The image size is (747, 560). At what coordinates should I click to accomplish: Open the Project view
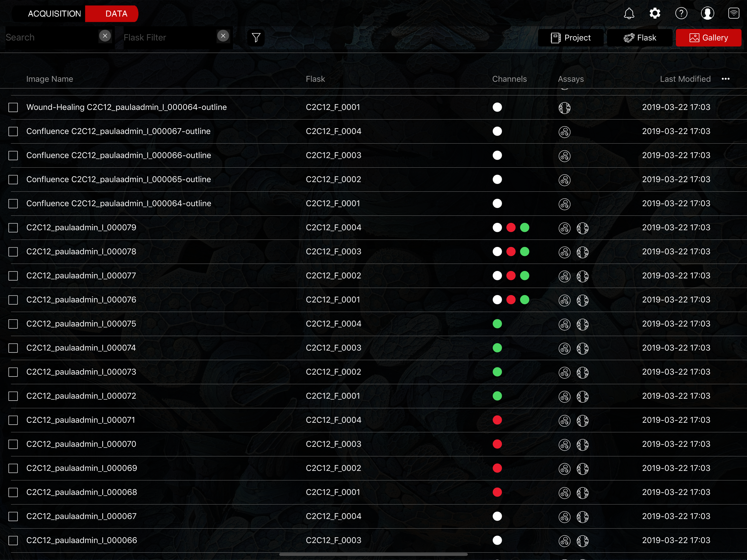click(570, 38)
